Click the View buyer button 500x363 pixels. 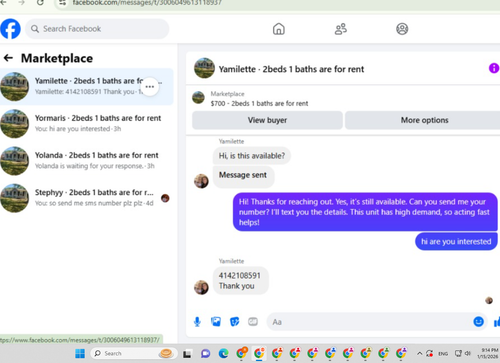pos(267,120)
